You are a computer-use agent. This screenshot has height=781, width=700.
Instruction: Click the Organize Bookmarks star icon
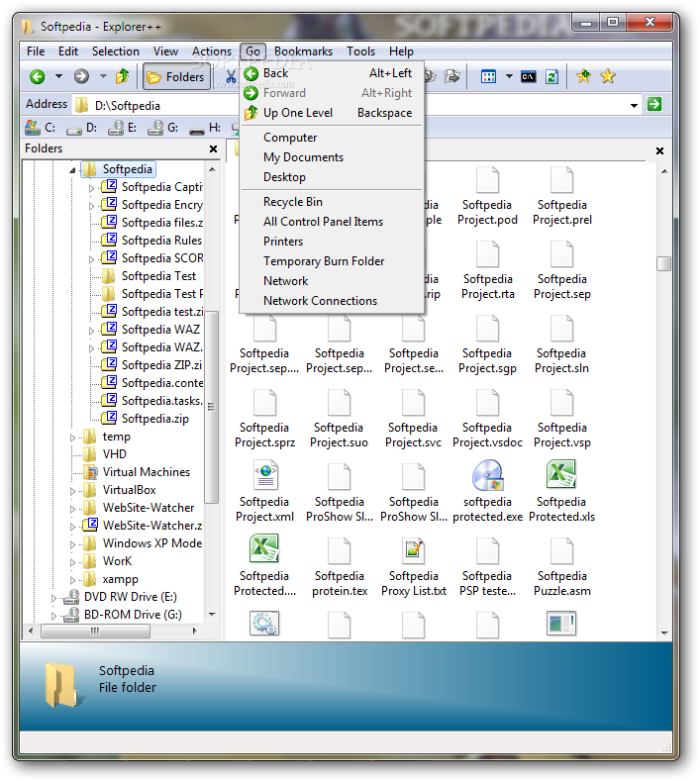[x=608, y=76]
